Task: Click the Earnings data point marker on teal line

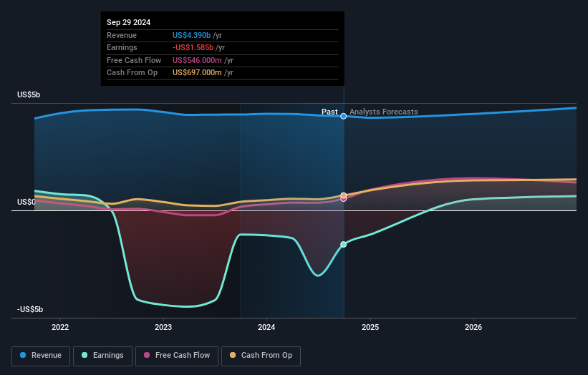Action: point(344,244)
